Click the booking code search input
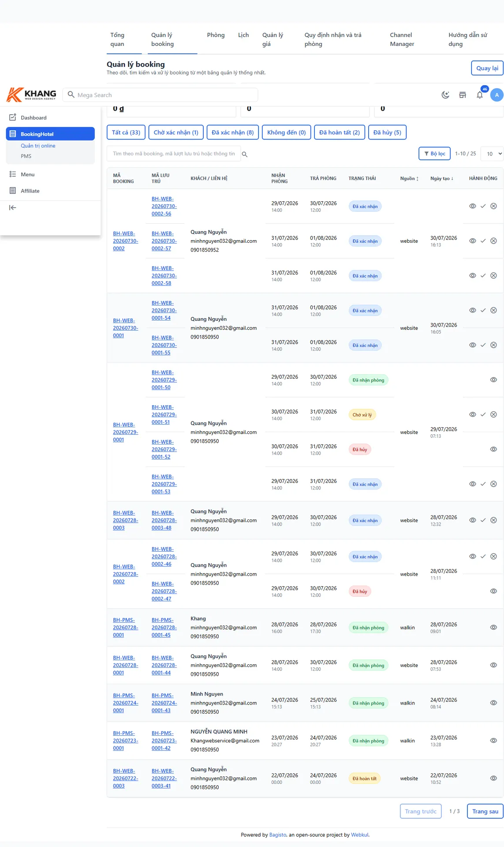504x847 pixels. point(174,154)
